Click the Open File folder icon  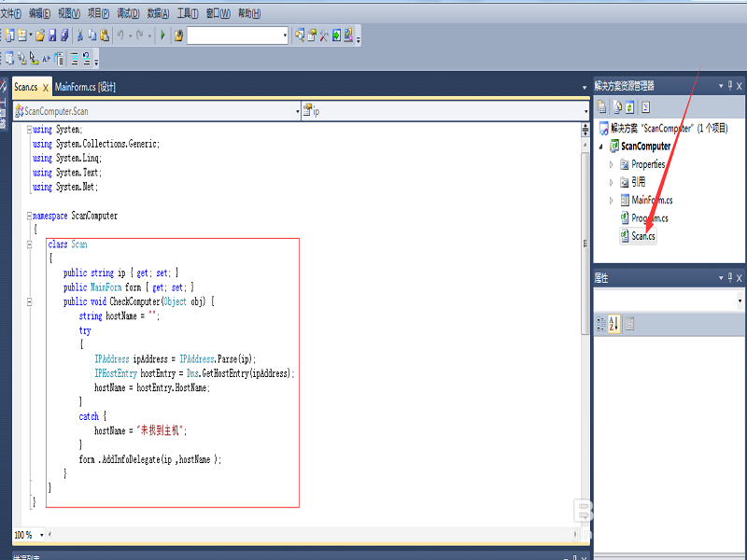(40, 35)
